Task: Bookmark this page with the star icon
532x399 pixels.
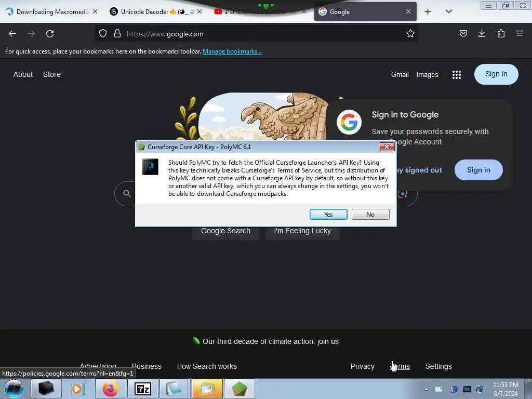Action: tap(410, 33)
